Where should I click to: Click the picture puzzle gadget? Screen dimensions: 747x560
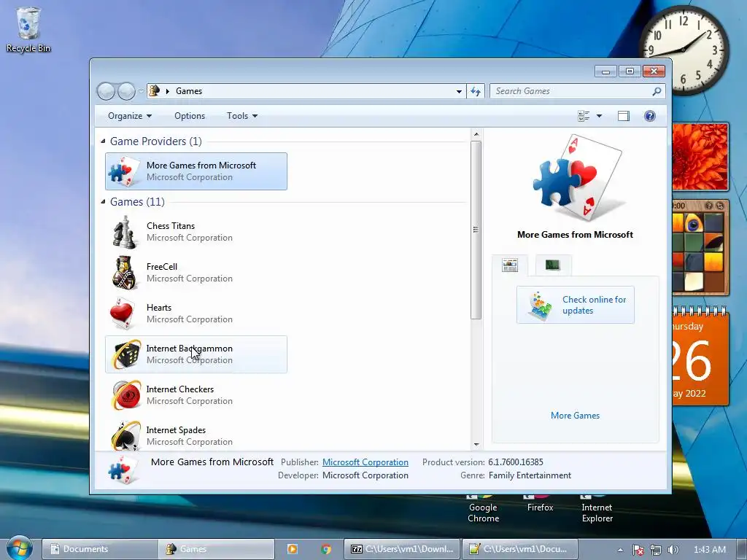coord(700,248)
